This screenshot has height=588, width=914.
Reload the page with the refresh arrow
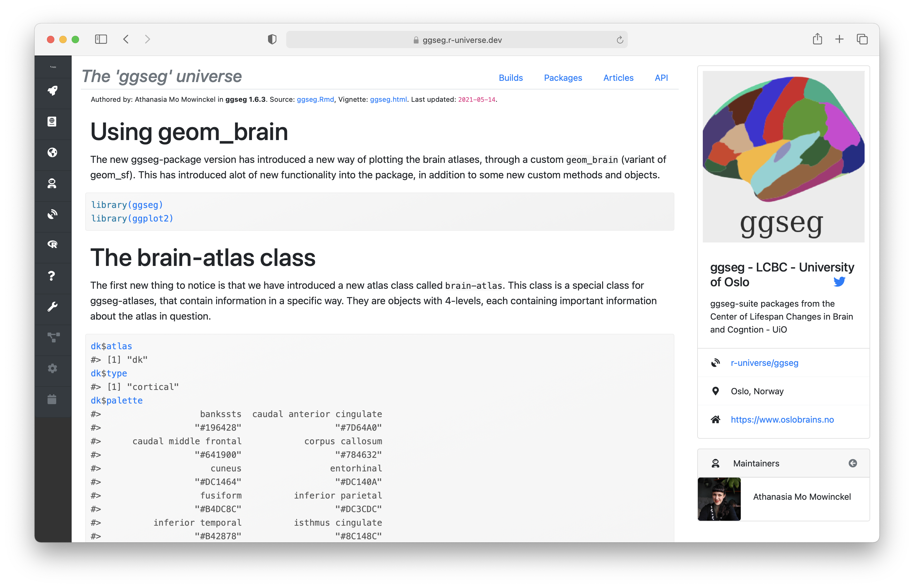619,39
